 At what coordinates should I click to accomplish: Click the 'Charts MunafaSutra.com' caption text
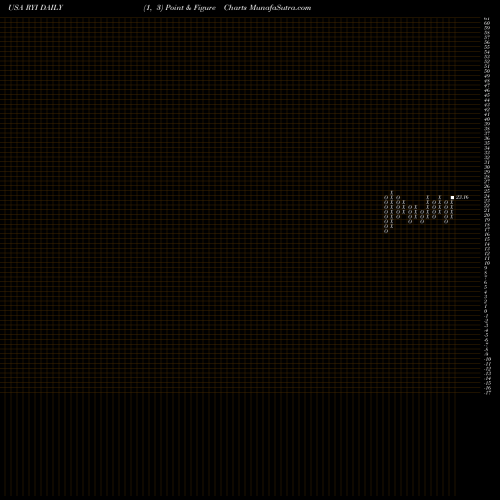267,8
